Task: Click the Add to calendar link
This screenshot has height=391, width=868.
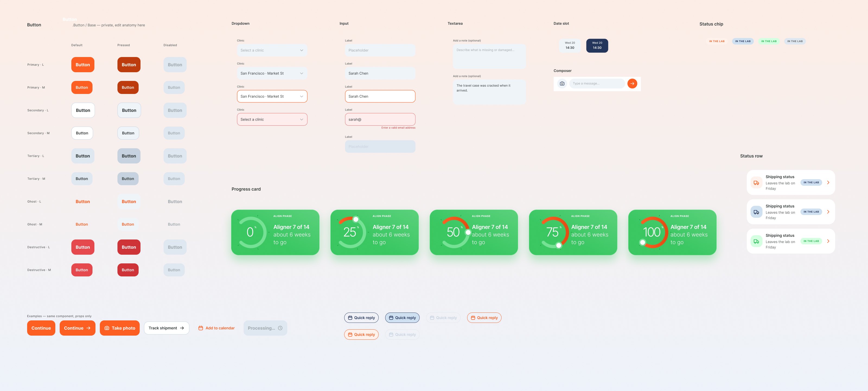Action: (x=216, y=328)
